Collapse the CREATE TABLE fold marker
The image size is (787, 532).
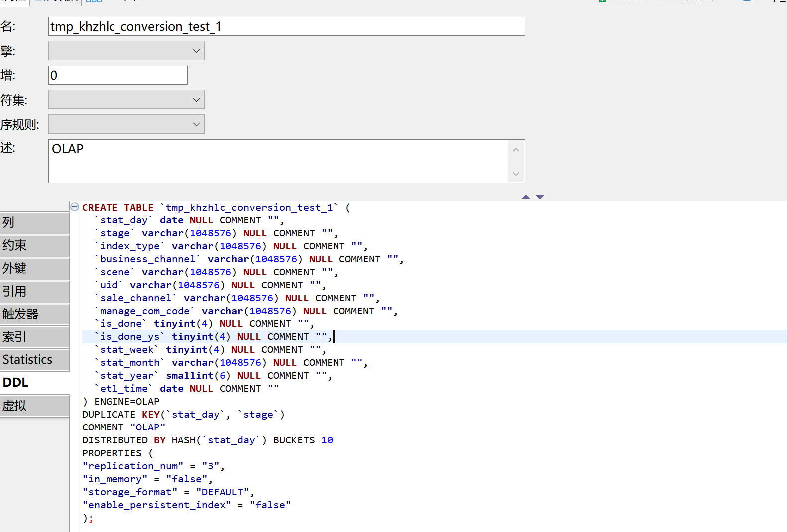coord(75,207)
